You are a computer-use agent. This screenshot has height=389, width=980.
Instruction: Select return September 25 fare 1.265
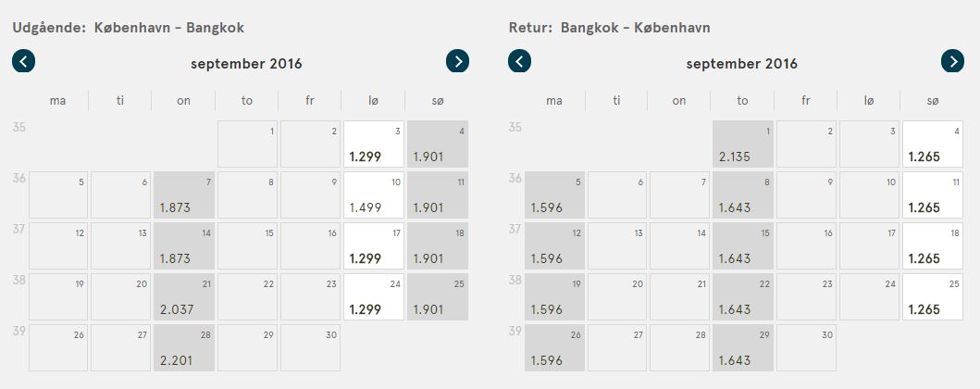tap(933, 297)
